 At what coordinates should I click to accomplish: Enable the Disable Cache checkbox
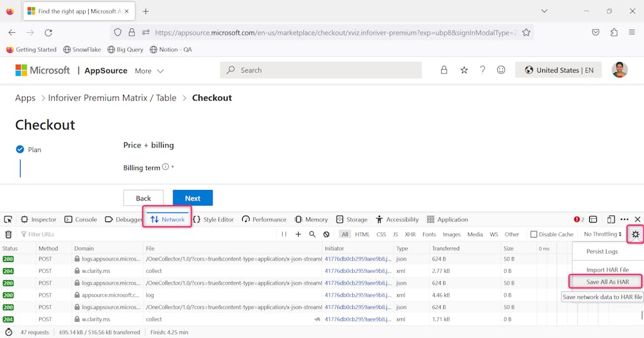pos(533,234)
